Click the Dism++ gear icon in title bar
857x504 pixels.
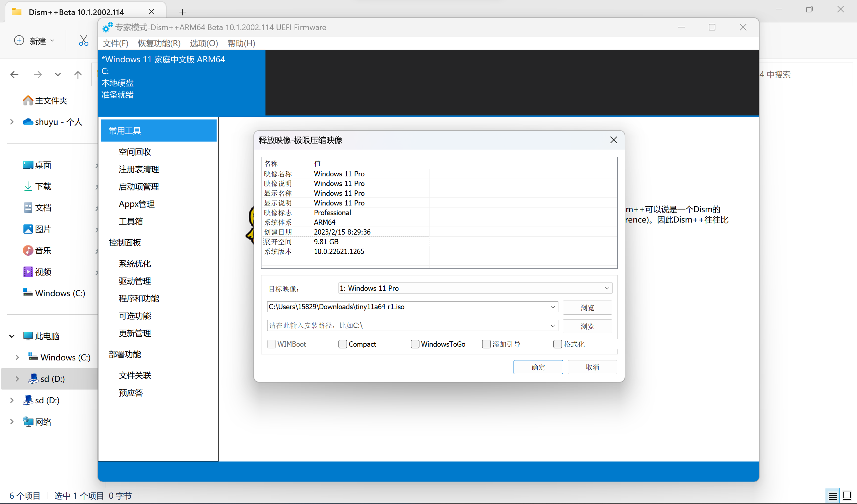pyautogui.click(x=107, y=27)
